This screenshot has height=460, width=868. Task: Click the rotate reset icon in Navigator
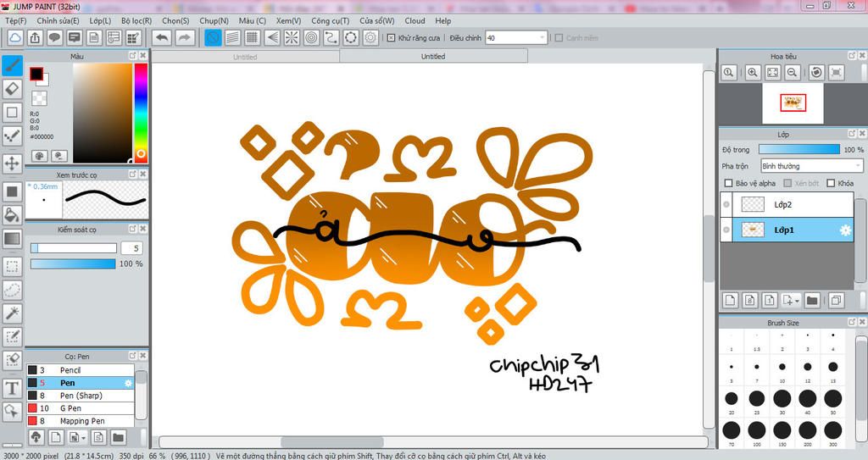click(816, 72)
